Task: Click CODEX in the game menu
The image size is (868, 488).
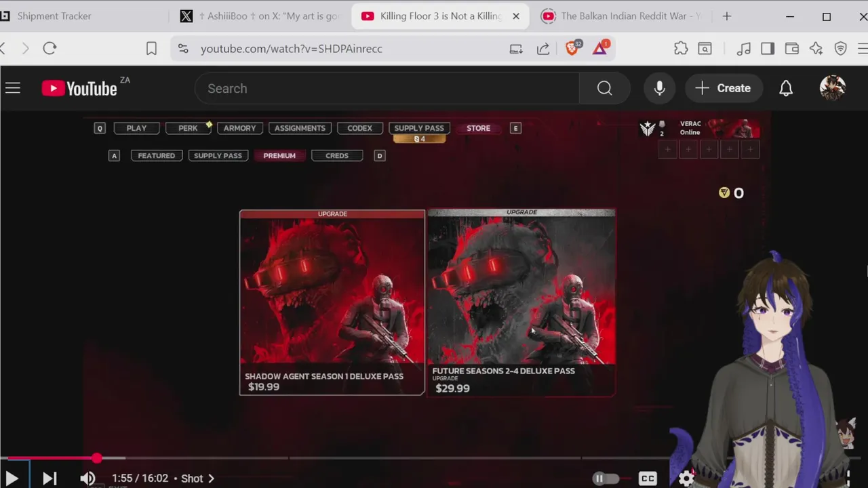Action: pyautogui.click(x=359, y=128)
